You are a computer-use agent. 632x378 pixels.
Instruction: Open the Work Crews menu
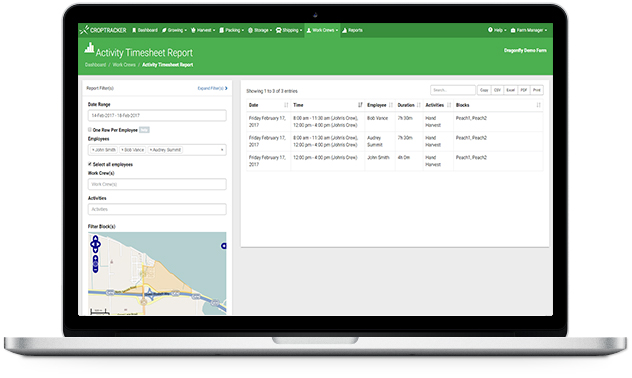tap(322, 30)
